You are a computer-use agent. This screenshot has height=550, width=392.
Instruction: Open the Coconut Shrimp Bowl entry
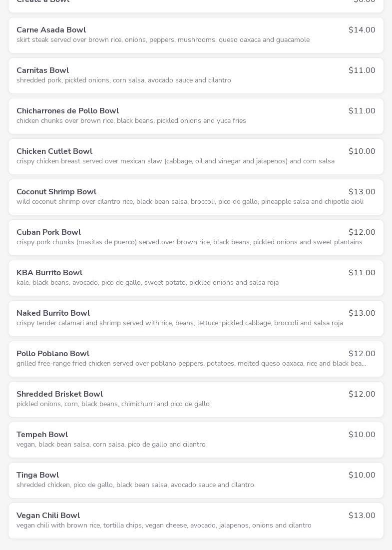point(56,192)
